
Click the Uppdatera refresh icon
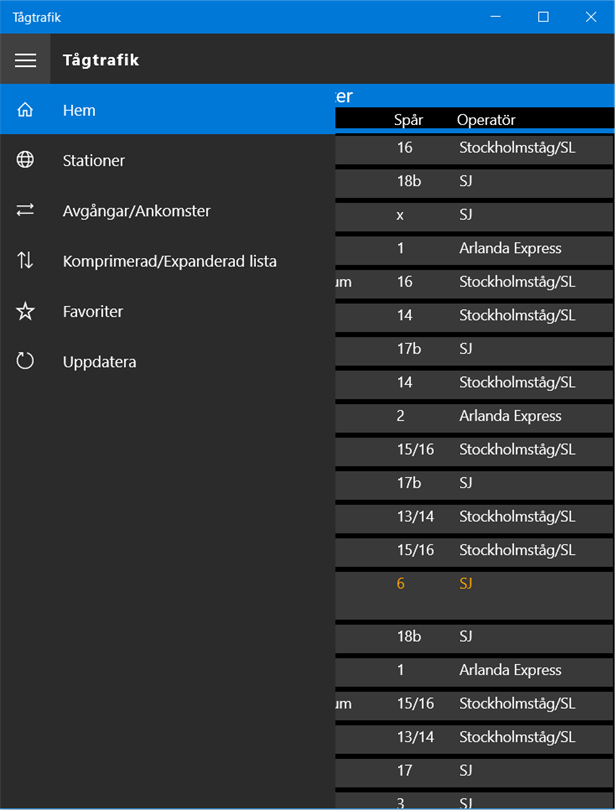[x=25, y=362]
